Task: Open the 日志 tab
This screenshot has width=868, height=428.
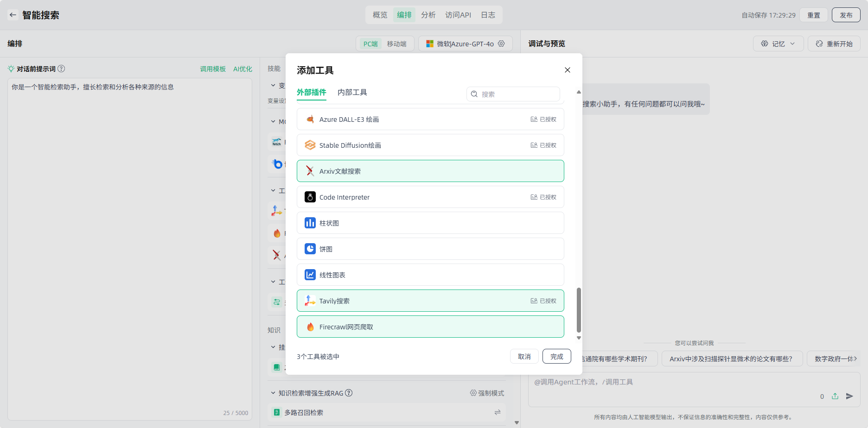Action: [x=488, y=15]
